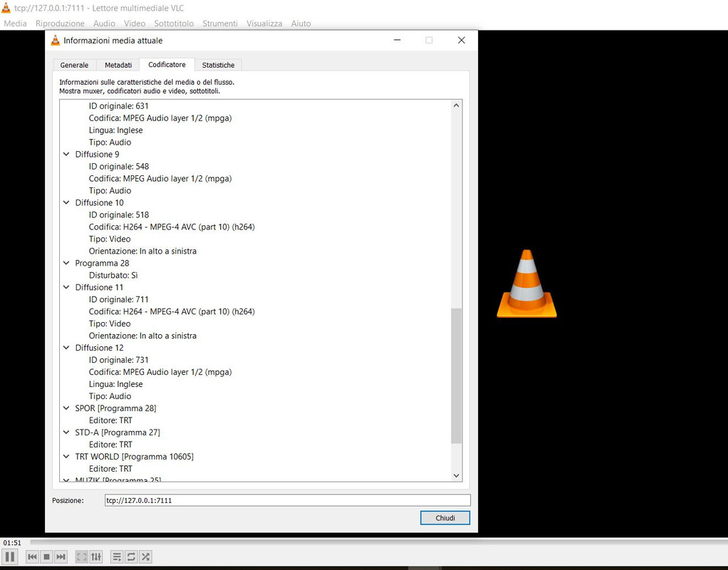Collapse the TRT WORLD [Programma 10605] node
The height and width of the screenshot is (570, 728).
coord(66,456)
